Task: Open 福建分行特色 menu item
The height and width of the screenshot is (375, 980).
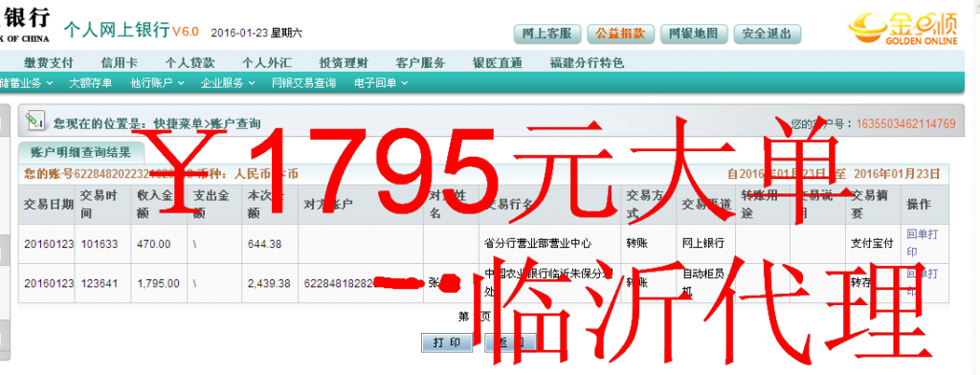Action: pos(587,62)
